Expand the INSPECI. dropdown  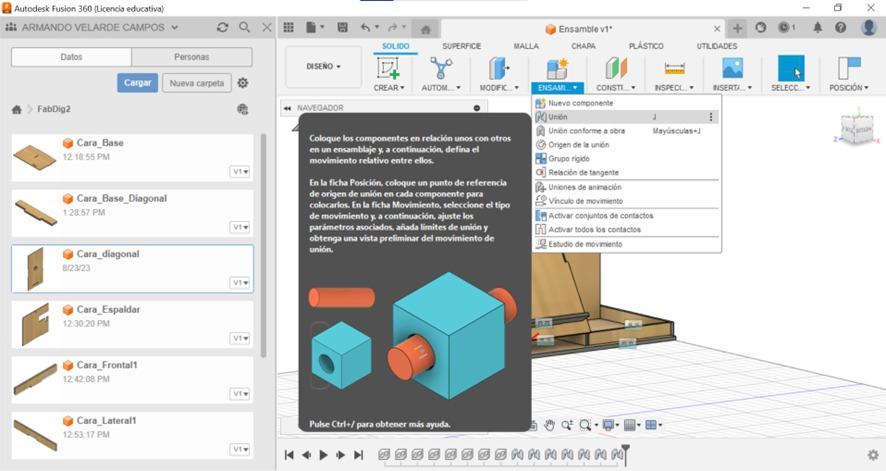[x=674, y=88]
